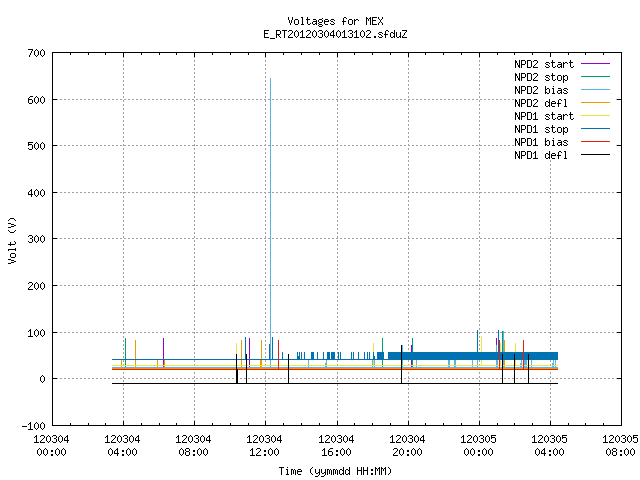The width and height of the screenshot is (640, 480).
Task: Click the x-axis tick '120304 00:00'
Action: tap(51, 446)
